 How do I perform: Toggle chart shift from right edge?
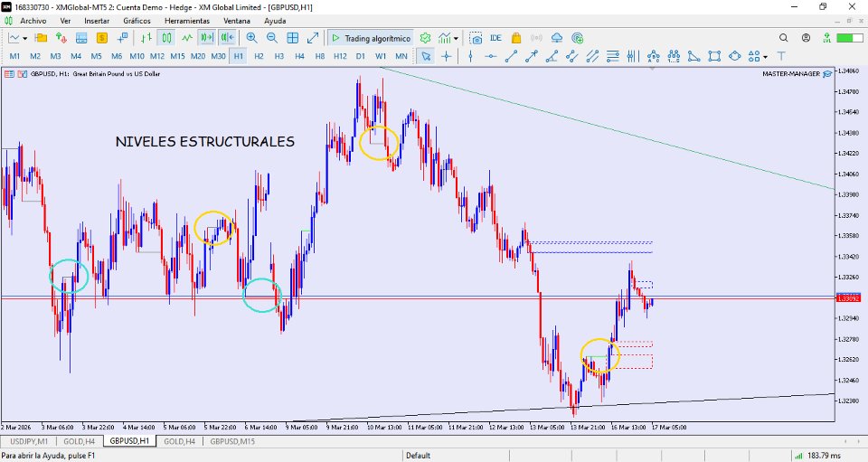(227, 38)
